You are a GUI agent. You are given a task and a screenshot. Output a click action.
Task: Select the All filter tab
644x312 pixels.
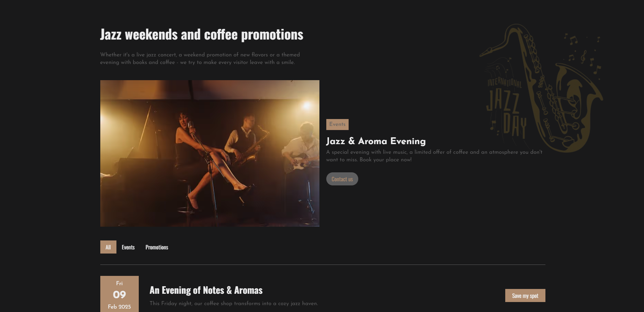tap(108, 247)
